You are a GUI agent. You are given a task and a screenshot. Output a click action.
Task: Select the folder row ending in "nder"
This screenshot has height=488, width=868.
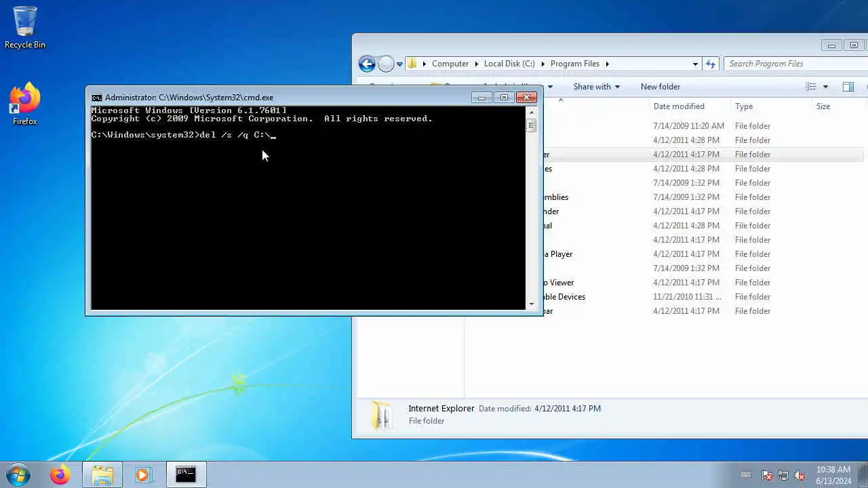point(703,211)
